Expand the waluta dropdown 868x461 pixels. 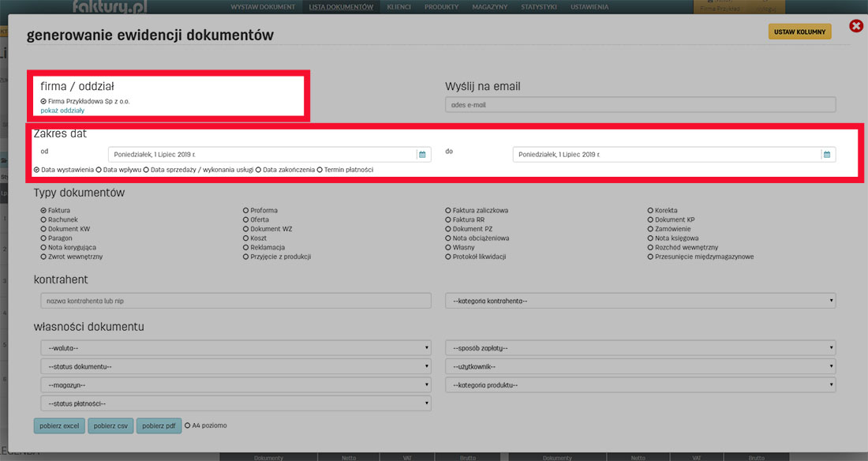tap(235, 347)
